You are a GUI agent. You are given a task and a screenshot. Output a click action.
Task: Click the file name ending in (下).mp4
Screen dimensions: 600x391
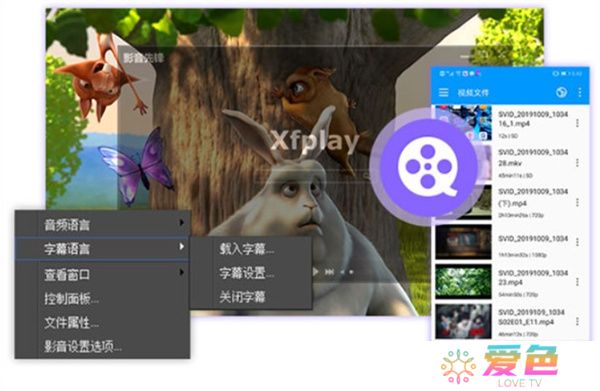click(533, 197)
